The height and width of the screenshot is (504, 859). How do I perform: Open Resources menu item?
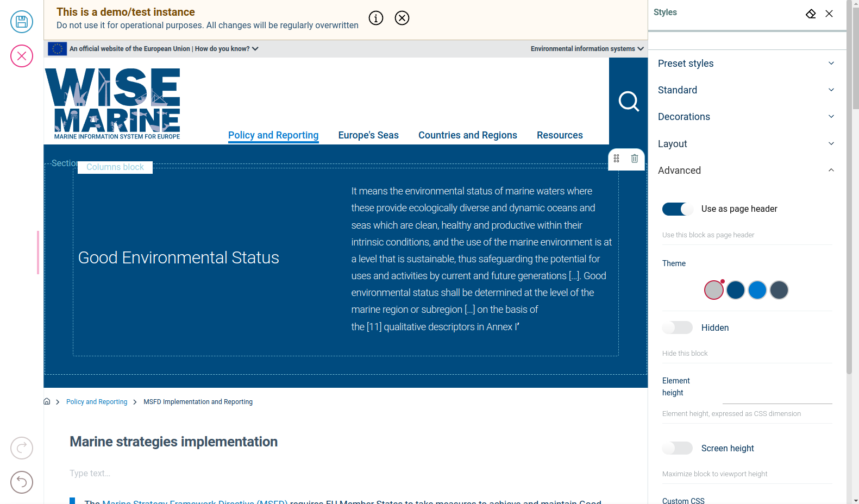[x=560, y=135]
